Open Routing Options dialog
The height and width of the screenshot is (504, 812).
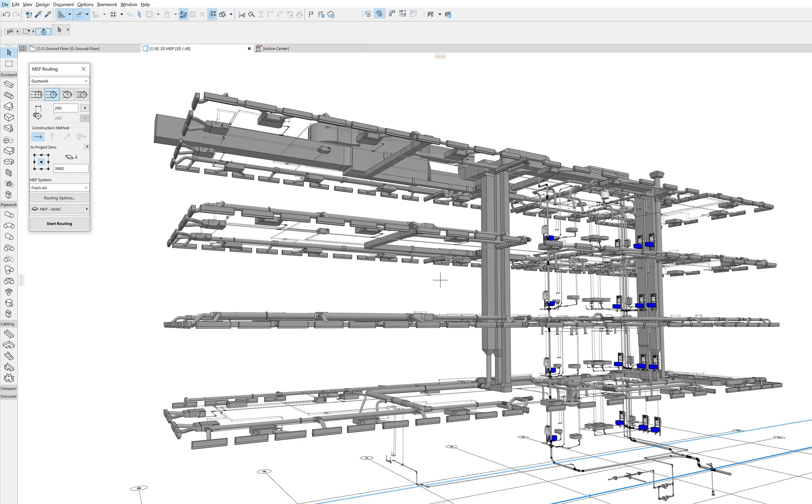[x=59, y=198]
